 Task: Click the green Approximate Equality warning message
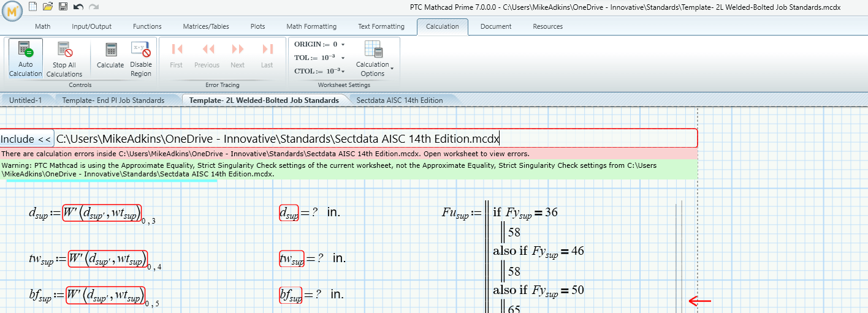pyautogui.click(x=348, y=170)
